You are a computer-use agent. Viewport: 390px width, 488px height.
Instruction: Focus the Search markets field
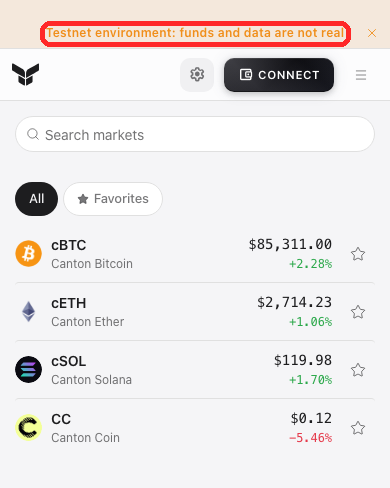click(x=195, y=134)
